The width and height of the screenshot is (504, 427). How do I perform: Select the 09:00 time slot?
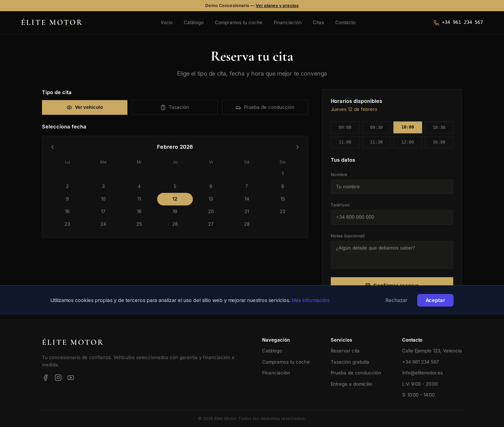pyautogui.click(x=345, y=127)
